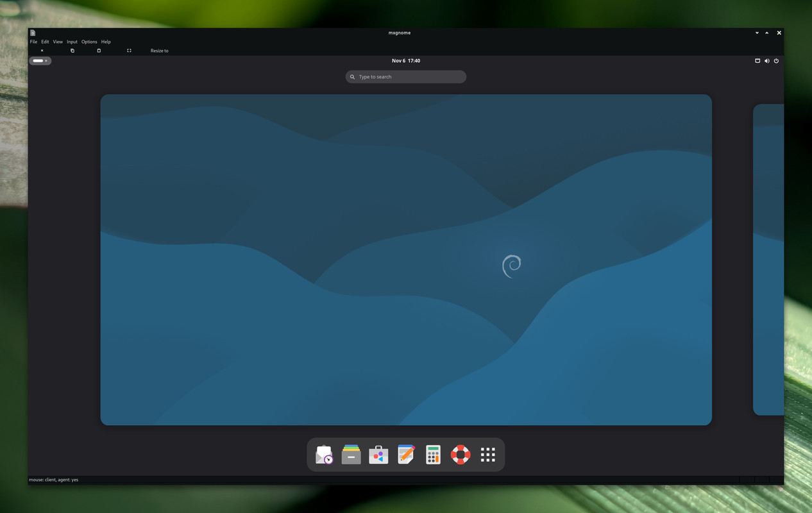
Task: Click the Type to search field
Action: pyautogui.click(x=406, y=77)
